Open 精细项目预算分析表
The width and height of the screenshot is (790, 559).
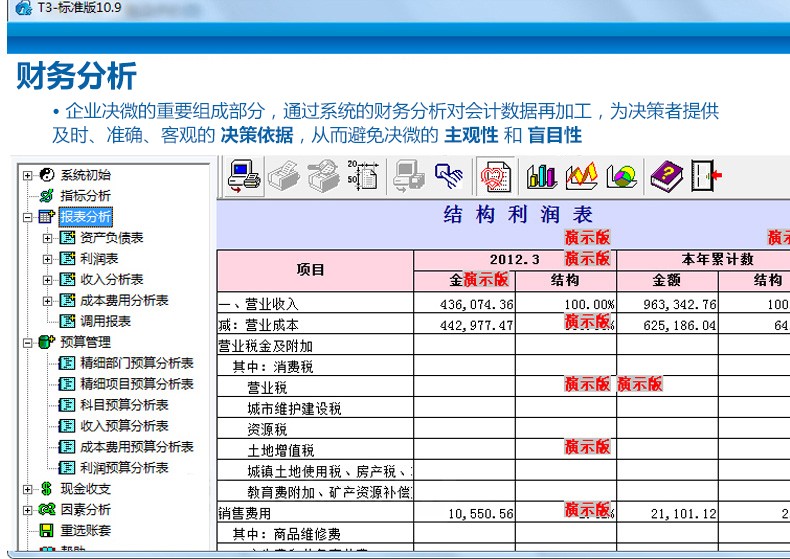[x=137, y=384]
